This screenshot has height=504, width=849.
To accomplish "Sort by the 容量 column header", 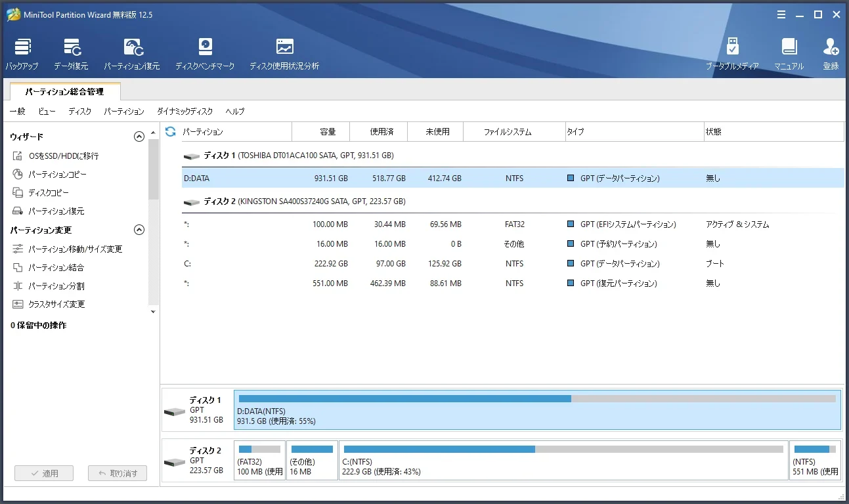I will tap(321, 132).
